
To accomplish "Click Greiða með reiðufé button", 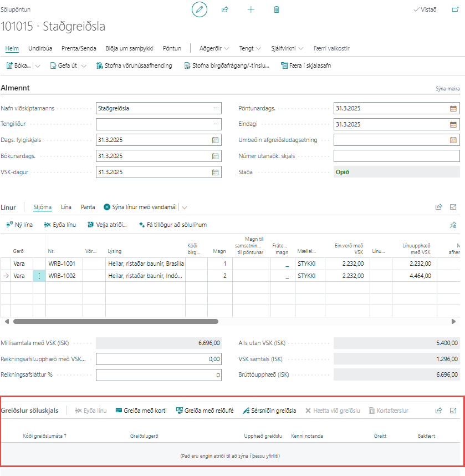I will (x=205, y=411).
